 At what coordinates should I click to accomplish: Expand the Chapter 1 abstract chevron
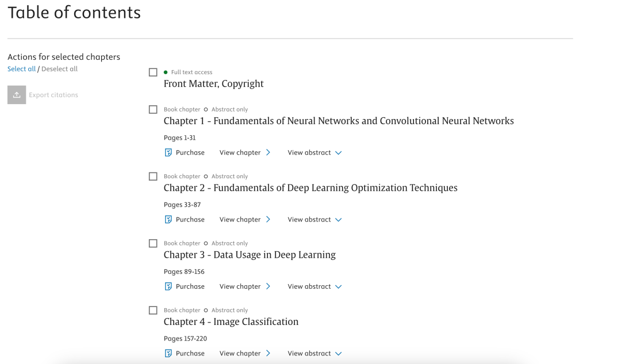pos(338,153)
